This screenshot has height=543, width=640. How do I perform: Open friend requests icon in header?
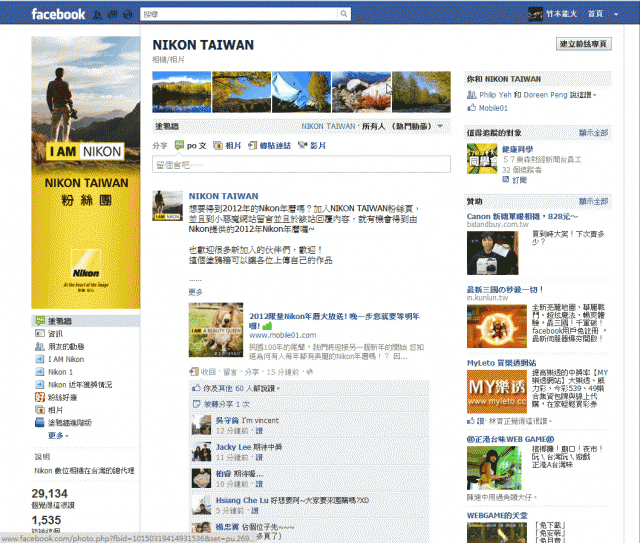pos(98,15)
